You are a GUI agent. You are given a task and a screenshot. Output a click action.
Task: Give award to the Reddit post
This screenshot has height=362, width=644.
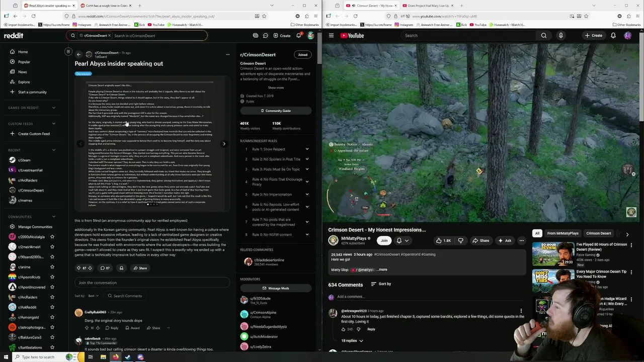click(121, 268)
